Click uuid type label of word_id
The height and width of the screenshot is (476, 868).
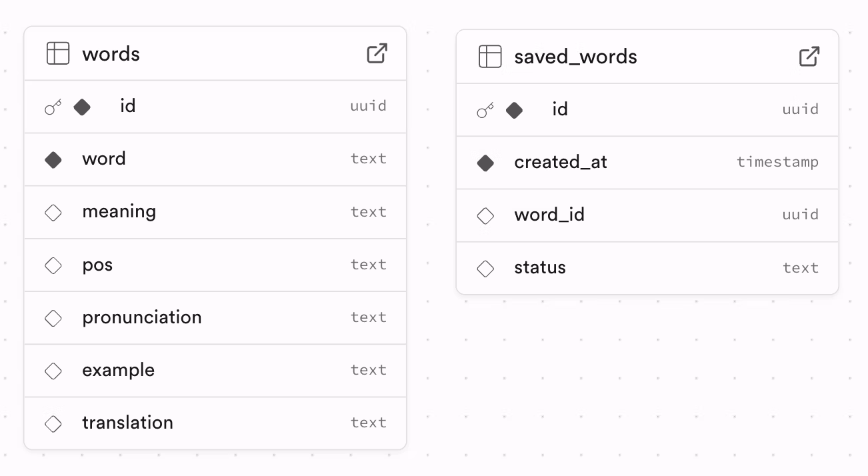[800, 215]
